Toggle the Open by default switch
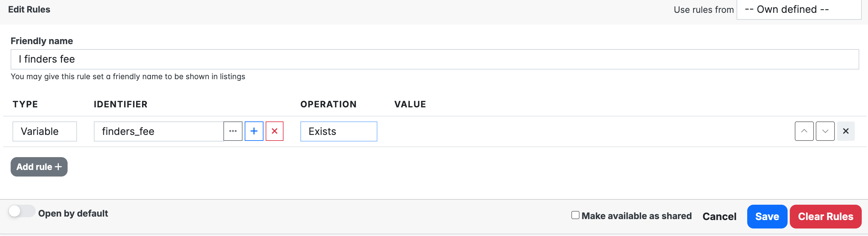This screenshot has height=236, width=868. coord(22,212)
